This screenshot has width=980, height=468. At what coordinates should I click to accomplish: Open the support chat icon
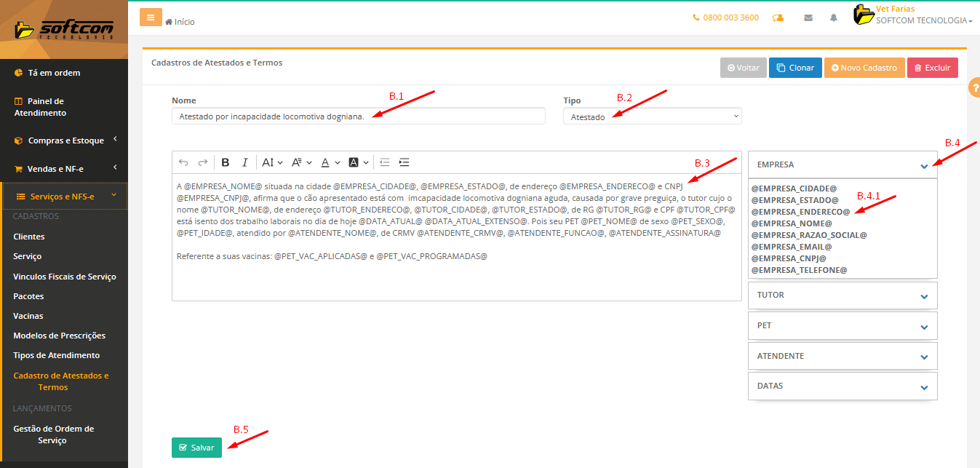(x=778, y=18)
